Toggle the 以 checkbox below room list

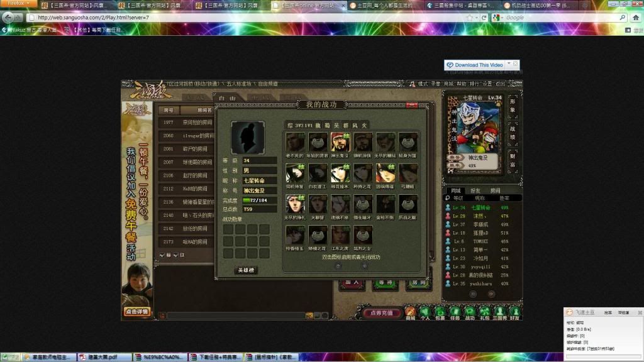(175, 255)
